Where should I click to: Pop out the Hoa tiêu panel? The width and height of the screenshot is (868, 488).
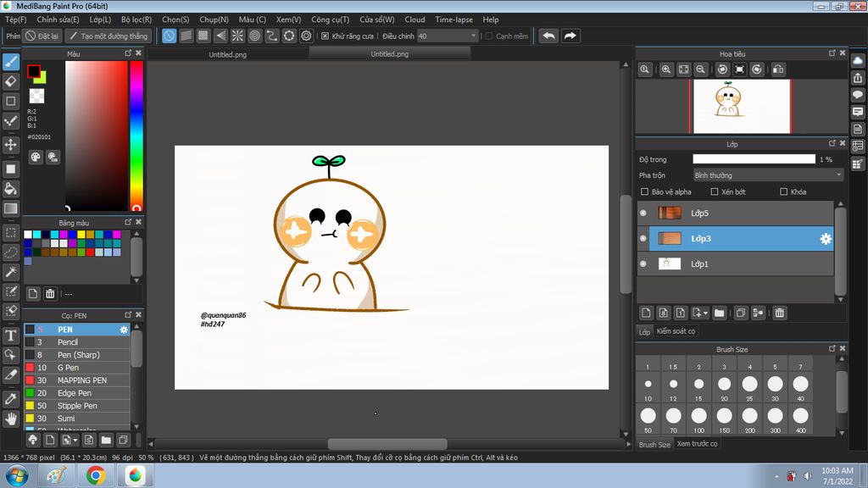tap(832, 53)
